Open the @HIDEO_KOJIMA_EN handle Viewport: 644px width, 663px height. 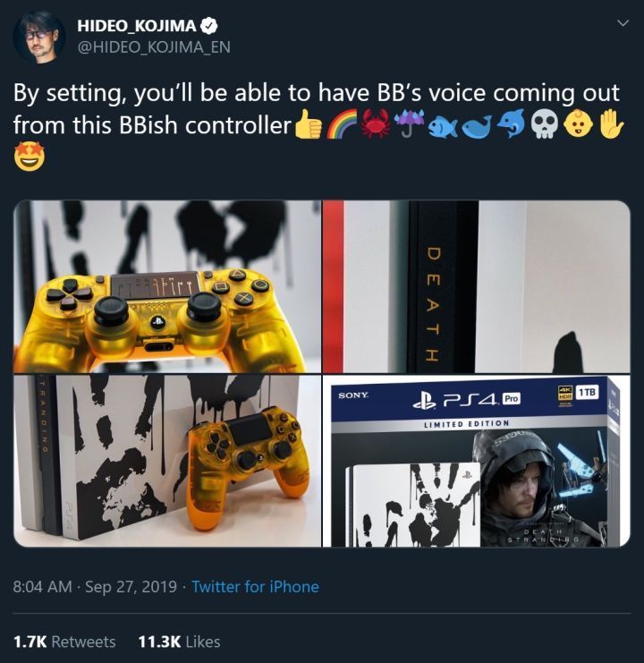[x=154, y=47]
